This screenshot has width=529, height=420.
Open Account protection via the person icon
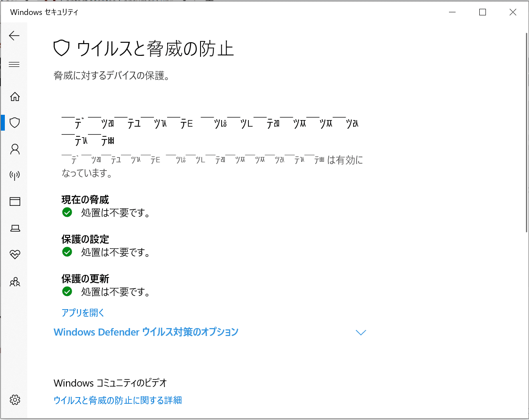pyautogui.click(x=15, y=150)
